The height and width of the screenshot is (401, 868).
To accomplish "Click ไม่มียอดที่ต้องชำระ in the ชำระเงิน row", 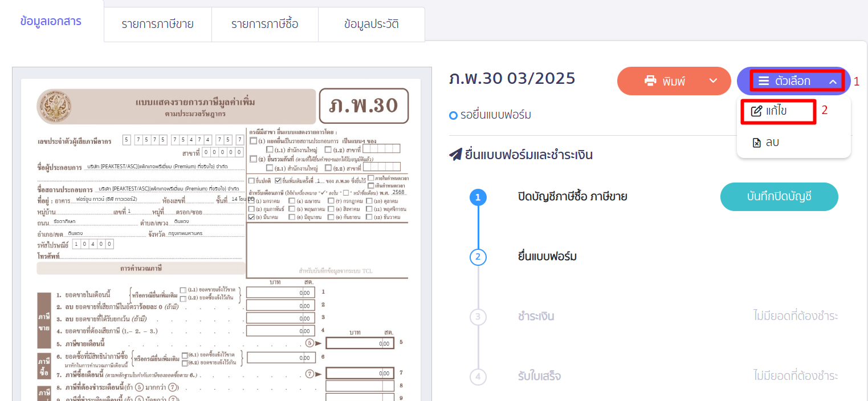I will coord(796,317).
